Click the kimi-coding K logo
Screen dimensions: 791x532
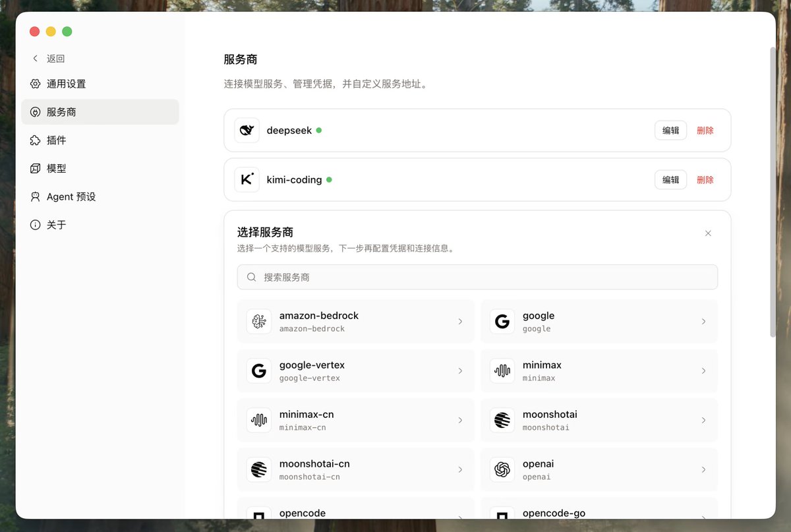[x=247, y=179]
